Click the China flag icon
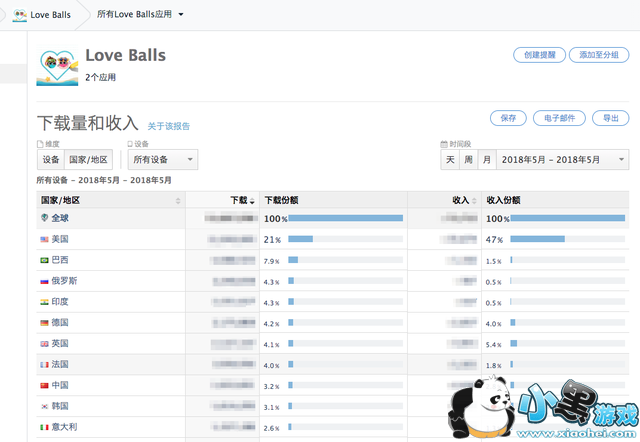The height and width of the screenshot is (442, 640). [44, 385]
